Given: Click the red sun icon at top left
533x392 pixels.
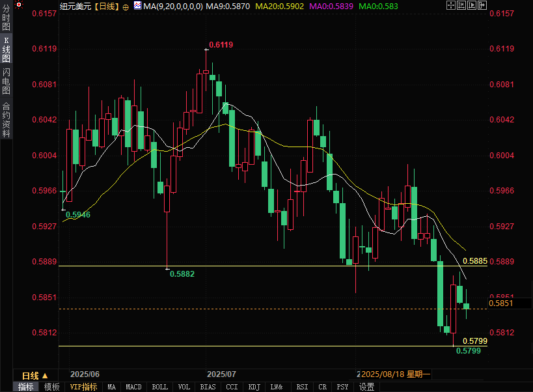Looking at the screenshot, I should point(19,5).
